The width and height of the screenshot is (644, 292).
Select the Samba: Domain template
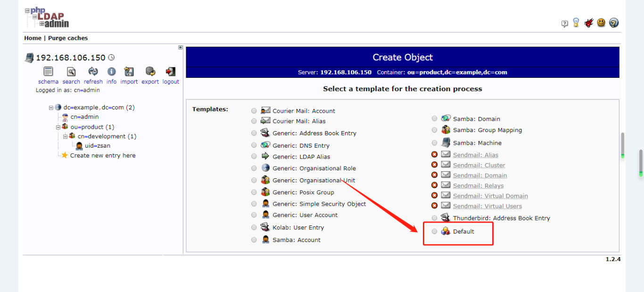click(x=434, y=118)
